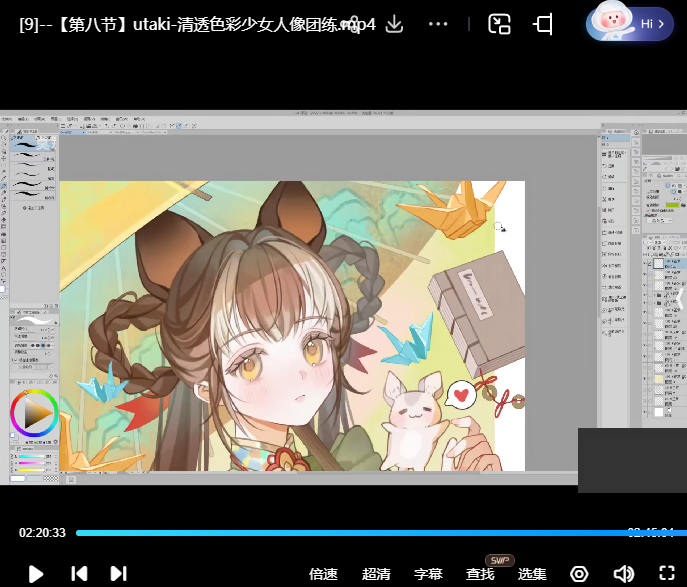Open the share icon in title bar
687x587 pixels.
tap(352, 24)
